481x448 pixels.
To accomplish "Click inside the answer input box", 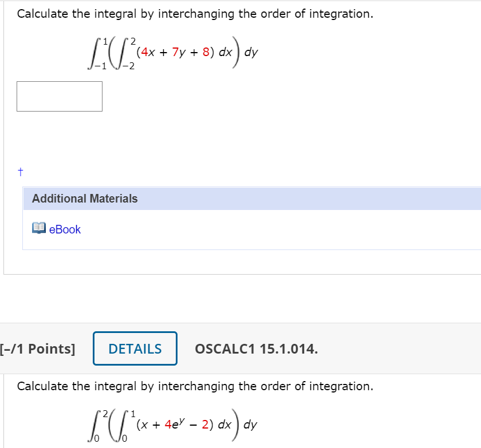I will point(60,96).
